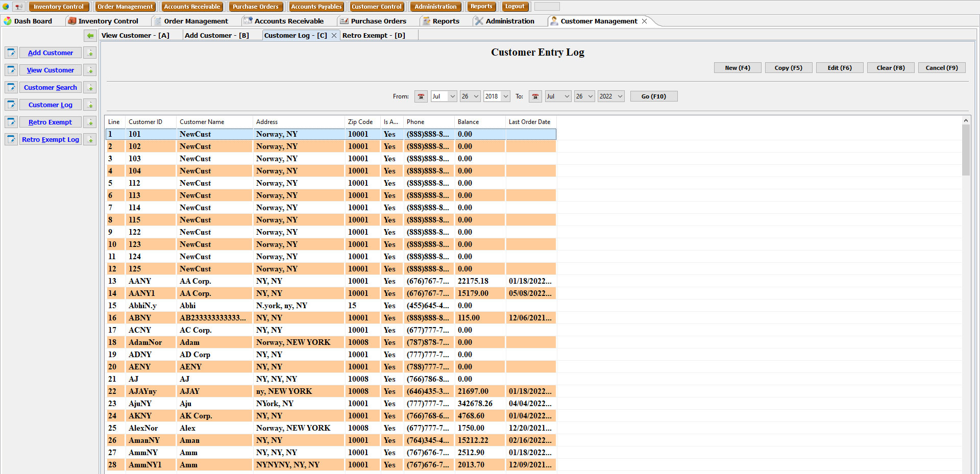This screenshot has width=980, height=474.
Task: Click the table's vertical scrollbar thumb
Action: pyautogui.click(x=966, y=150)
